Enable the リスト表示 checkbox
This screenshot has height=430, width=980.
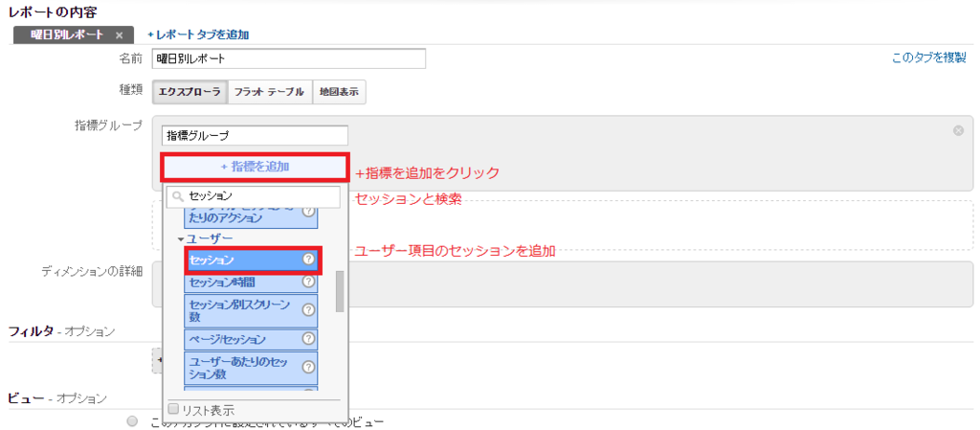pos(174,409)
